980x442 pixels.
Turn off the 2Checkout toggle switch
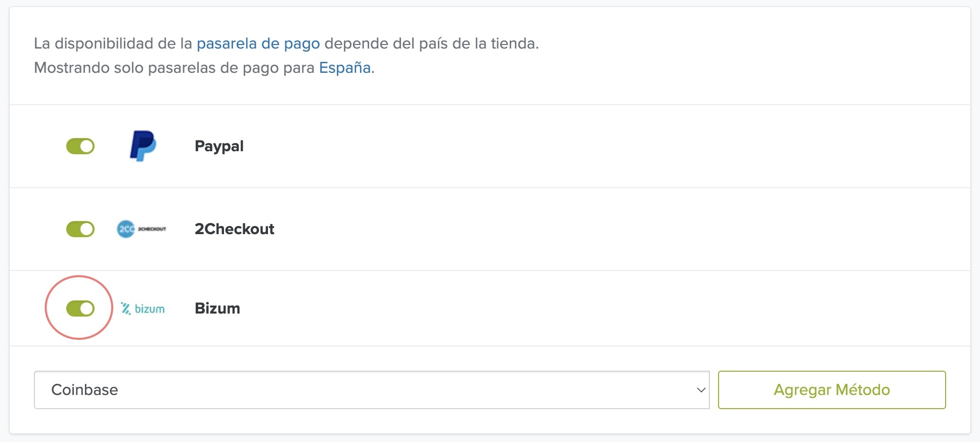pyautogui.click(x=80, y=229)
